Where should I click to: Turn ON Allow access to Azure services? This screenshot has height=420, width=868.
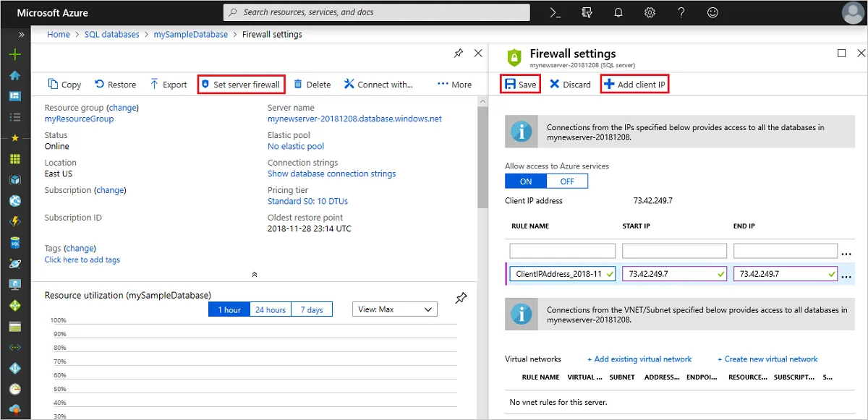(x=526, y=181)
